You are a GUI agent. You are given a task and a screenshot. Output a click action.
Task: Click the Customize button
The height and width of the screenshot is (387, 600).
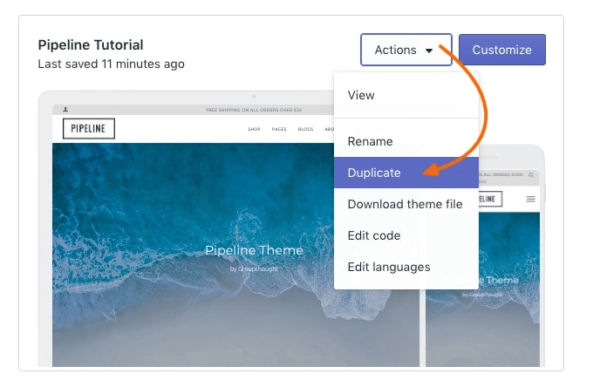[x=502, y=50]
